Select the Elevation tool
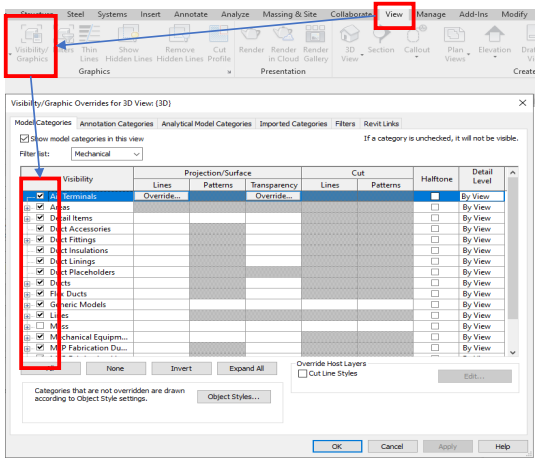The width and height of the screenshot is (542, 463). click(494, 40)
